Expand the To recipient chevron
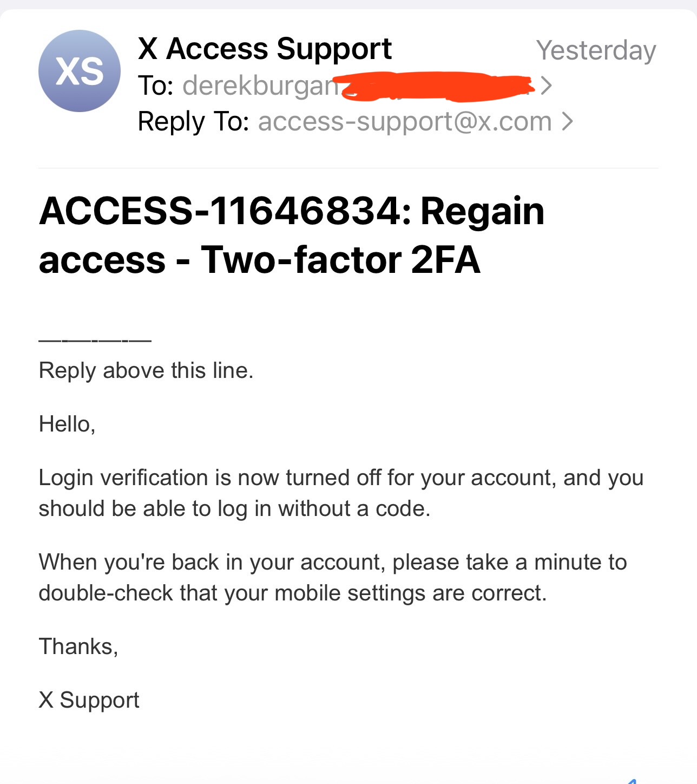The height and width of the screenshot is (784, 697). [547, 86]
